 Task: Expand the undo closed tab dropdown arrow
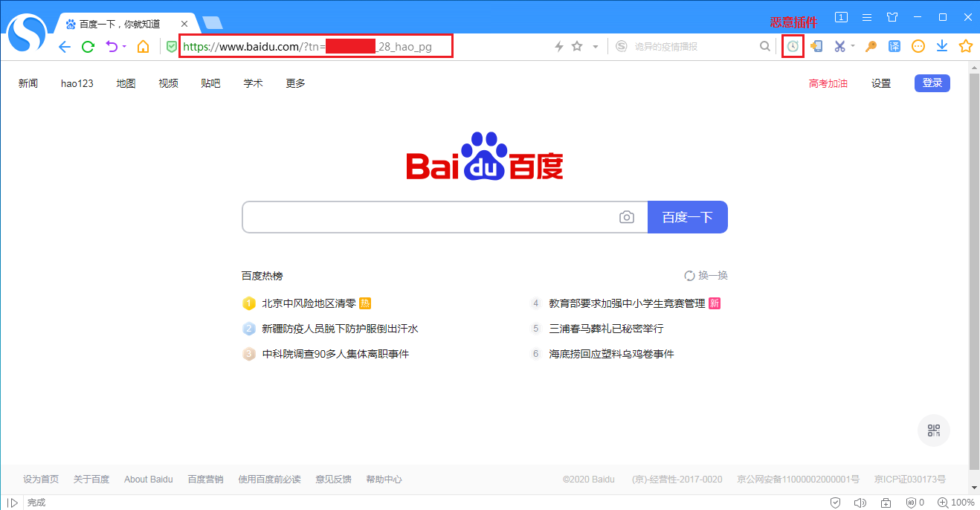coord(124,47)
